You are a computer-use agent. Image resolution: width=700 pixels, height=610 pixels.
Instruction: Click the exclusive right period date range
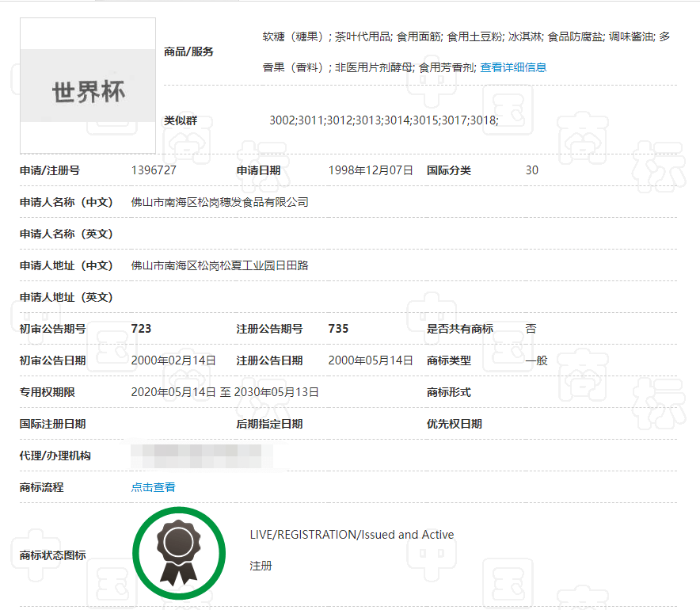pyautogui.click(x=225, y=392)
